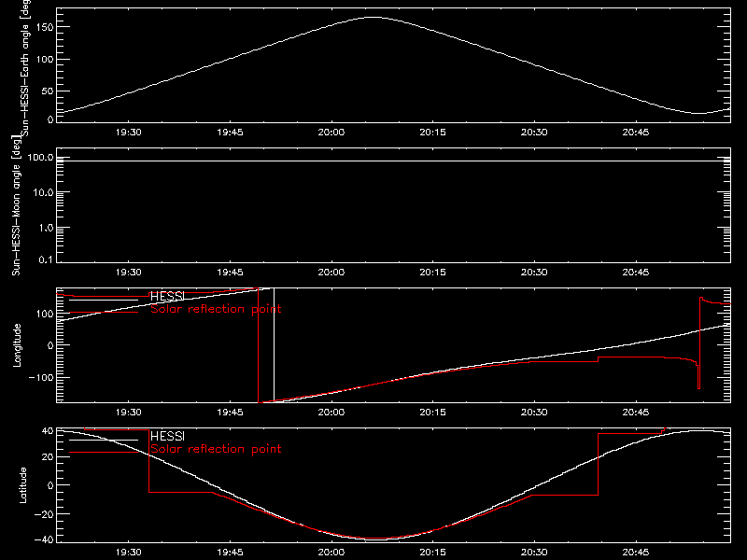Choose 20:30 time label under Longitude plot
The width and height of the screenshot is (747, 560).
click(x=534, y=413)
